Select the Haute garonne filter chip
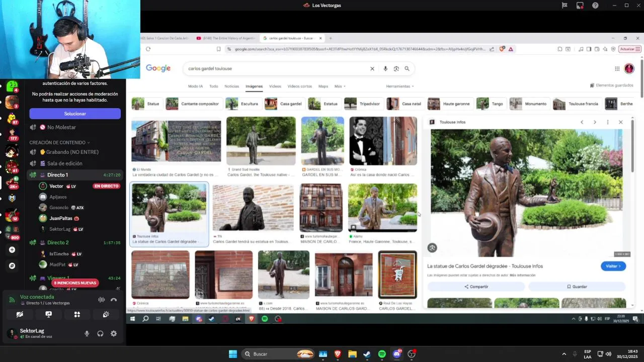 (x=449, y=104)
